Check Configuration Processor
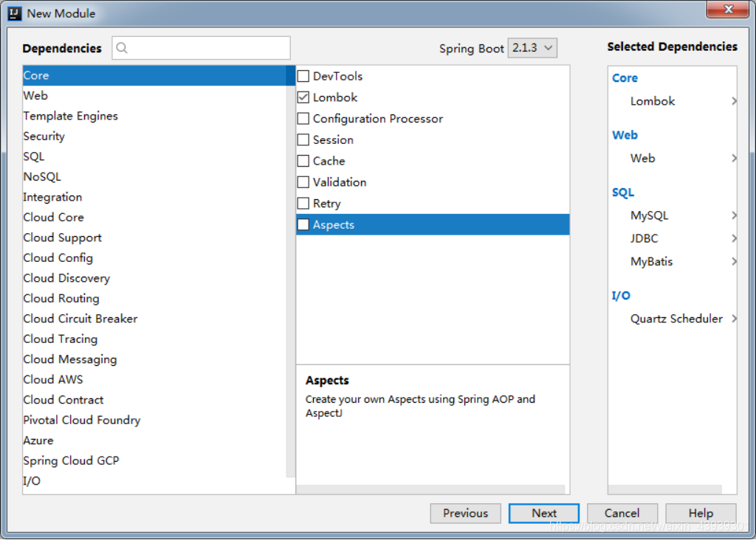 303,119
